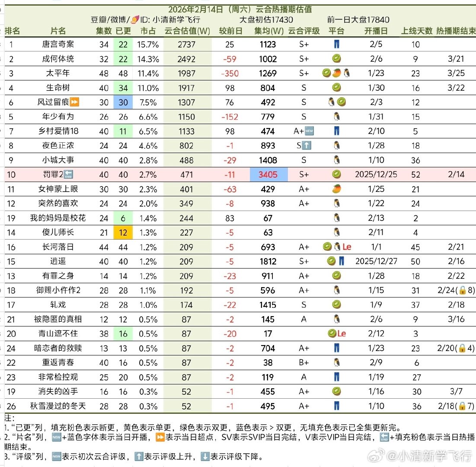Image resolution: width=476 pixels, height=467 pixels.
Task: Click the up-arrow icon in 夜色正浓 rating
Action: (x=307, y=146)
